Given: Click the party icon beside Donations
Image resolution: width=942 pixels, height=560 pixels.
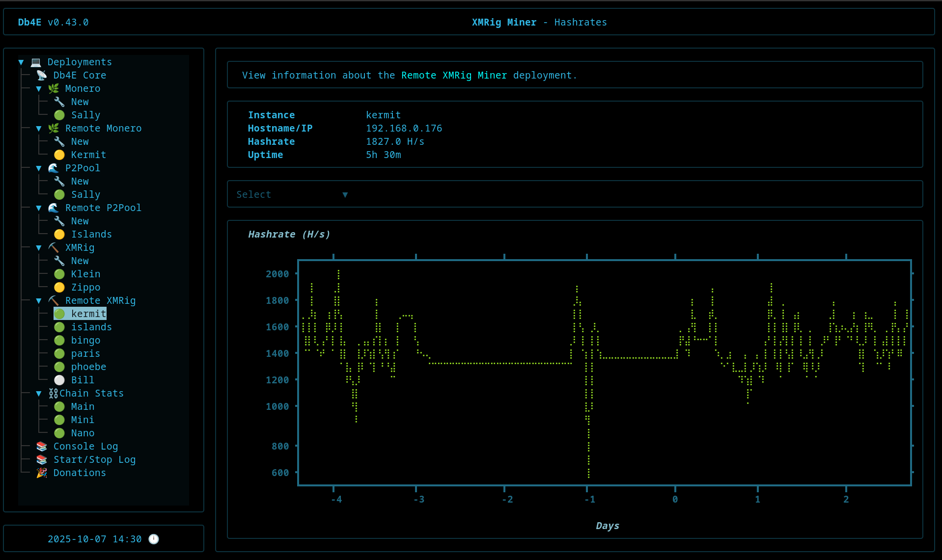Looking at the screenshot, I should tap(42, 473).
